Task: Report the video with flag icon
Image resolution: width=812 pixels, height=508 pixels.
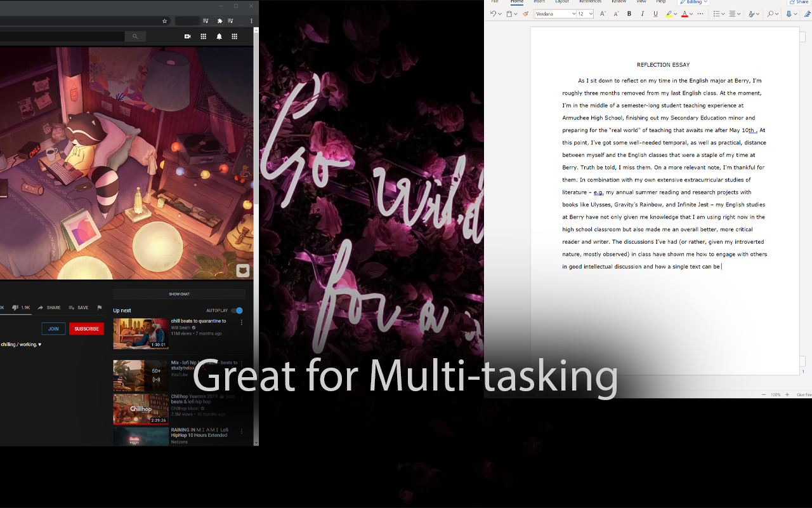Action: (x=100, y=307)
